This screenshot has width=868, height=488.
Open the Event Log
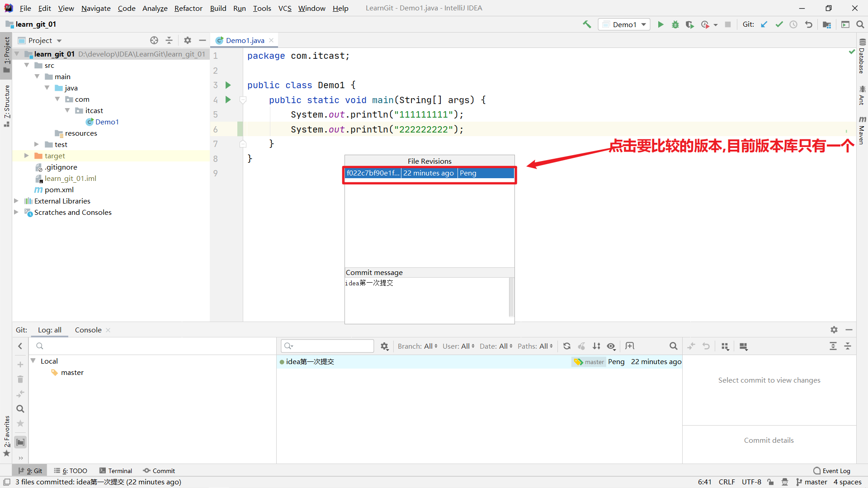tap(831, 471)
